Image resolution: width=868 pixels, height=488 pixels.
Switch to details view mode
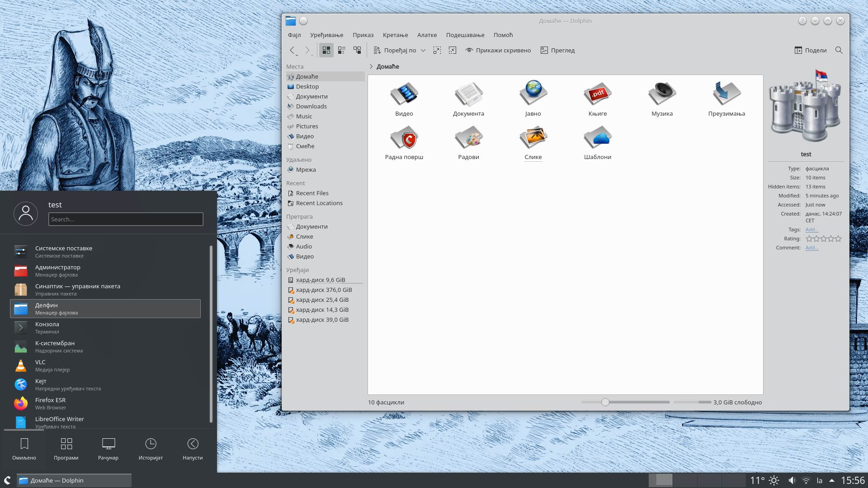tap(341, 50)
